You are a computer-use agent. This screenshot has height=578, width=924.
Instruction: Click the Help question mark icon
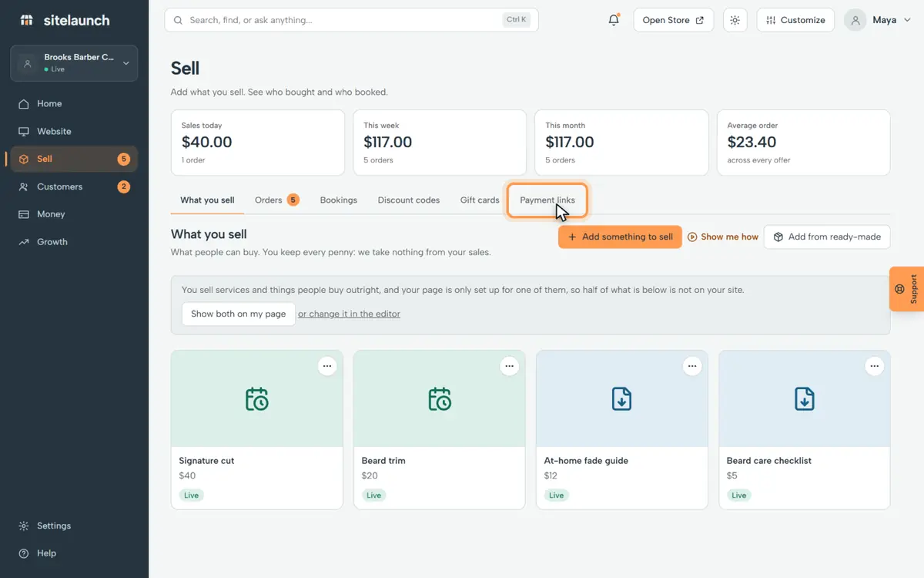24,553
